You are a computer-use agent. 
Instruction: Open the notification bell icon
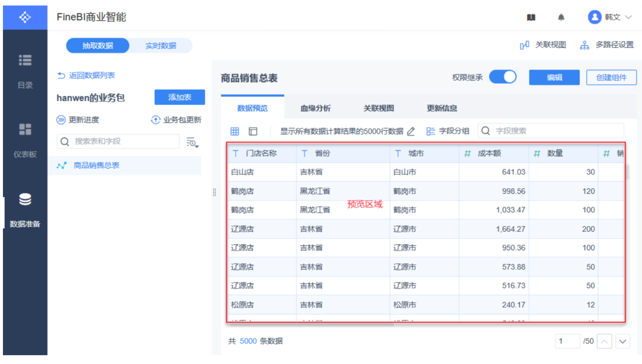pos(561,17)
